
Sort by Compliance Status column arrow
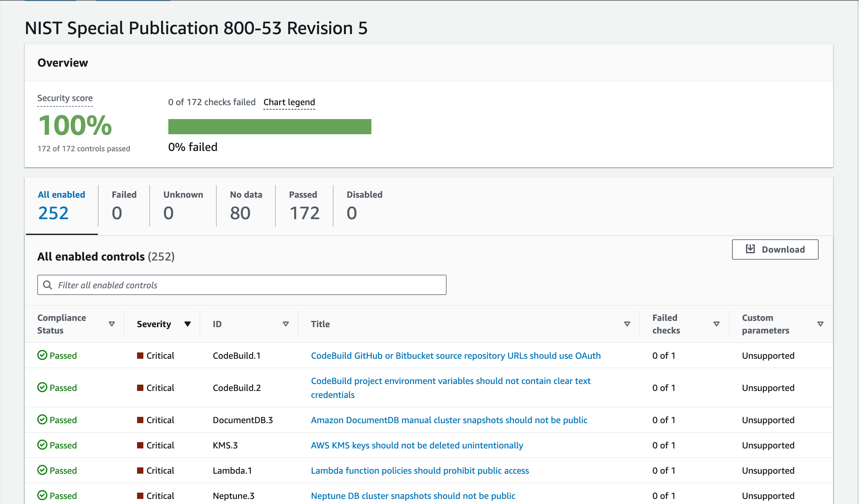tap(111, 324)
